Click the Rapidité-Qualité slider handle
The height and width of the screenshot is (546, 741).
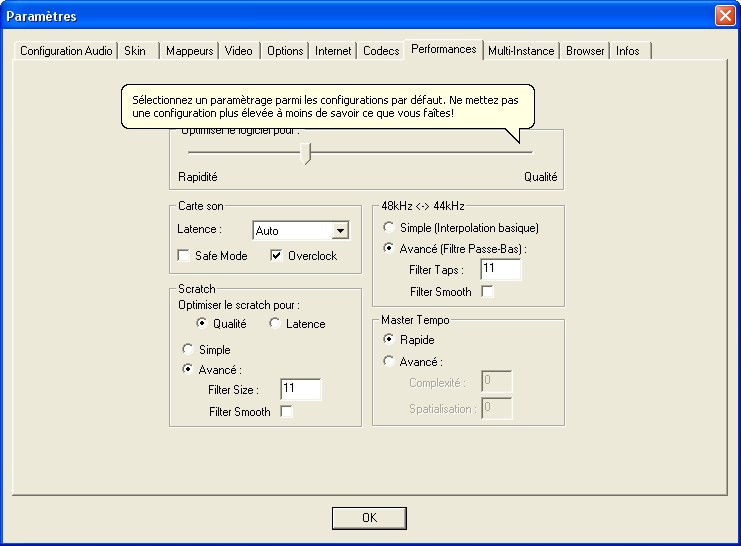tap(308, 153)
